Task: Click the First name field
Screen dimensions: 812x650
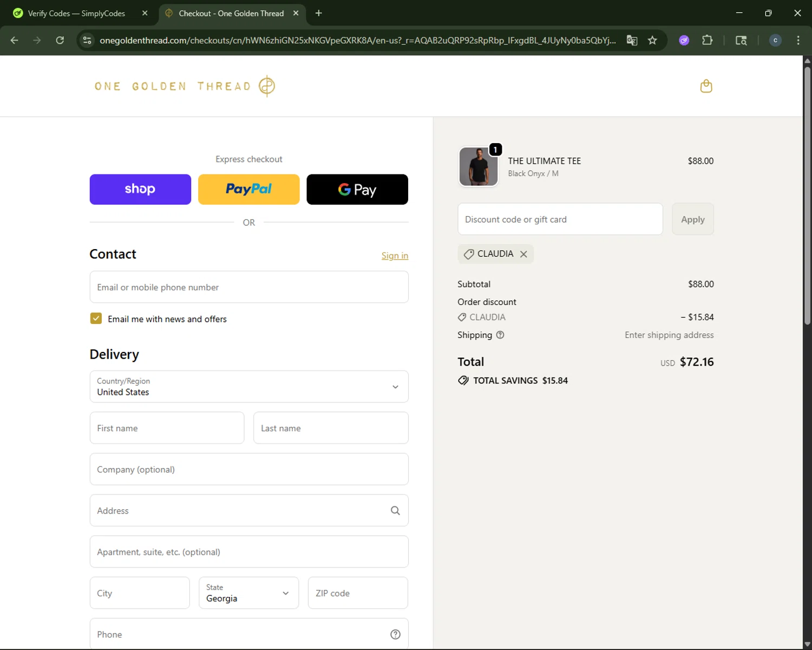Action: [167, 428]
